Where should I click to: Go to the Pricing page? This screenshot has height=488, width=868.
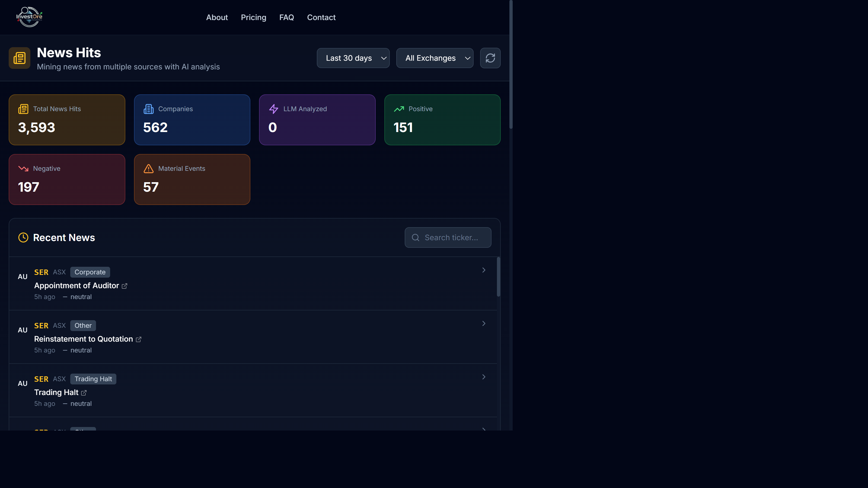[253, 17]
